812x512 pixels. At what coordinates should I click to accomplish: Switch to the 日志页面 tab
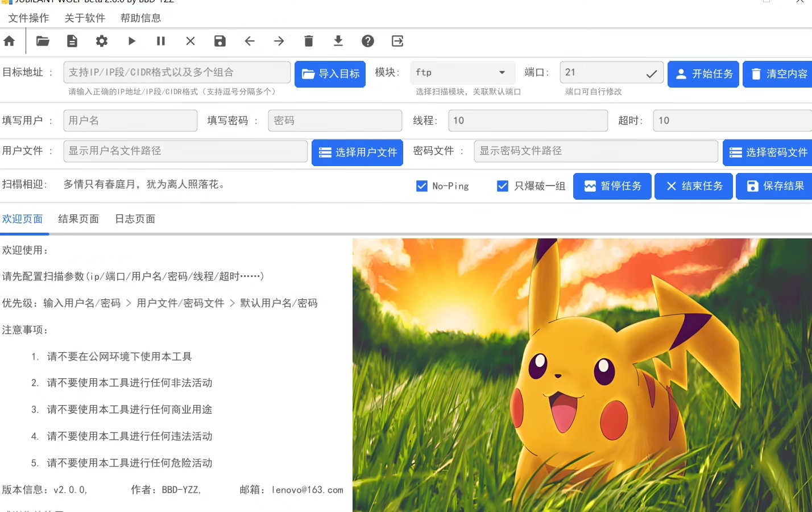135,219
